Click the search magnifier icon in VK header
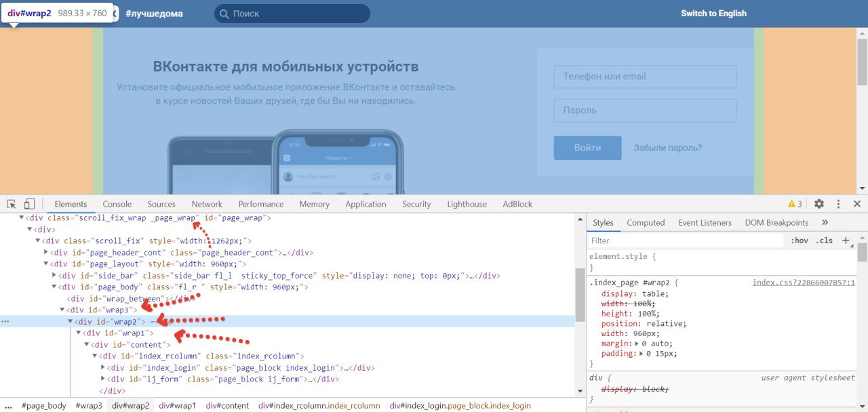Viewport: 868px width, 412px height. coord(223,14)
